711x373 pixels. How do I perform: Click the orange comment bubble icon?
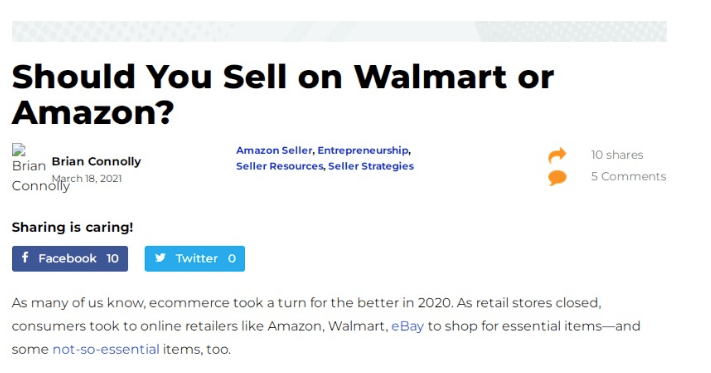(x=557, y=177)
